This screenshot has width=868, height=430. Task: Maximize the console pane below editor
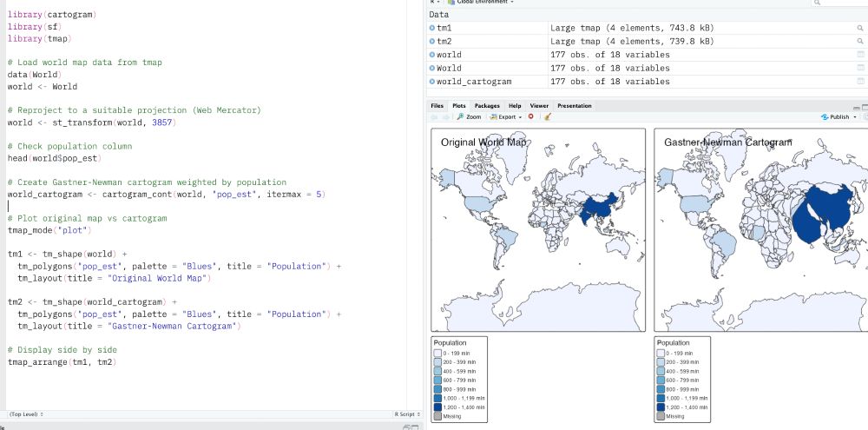click(415, 427)
